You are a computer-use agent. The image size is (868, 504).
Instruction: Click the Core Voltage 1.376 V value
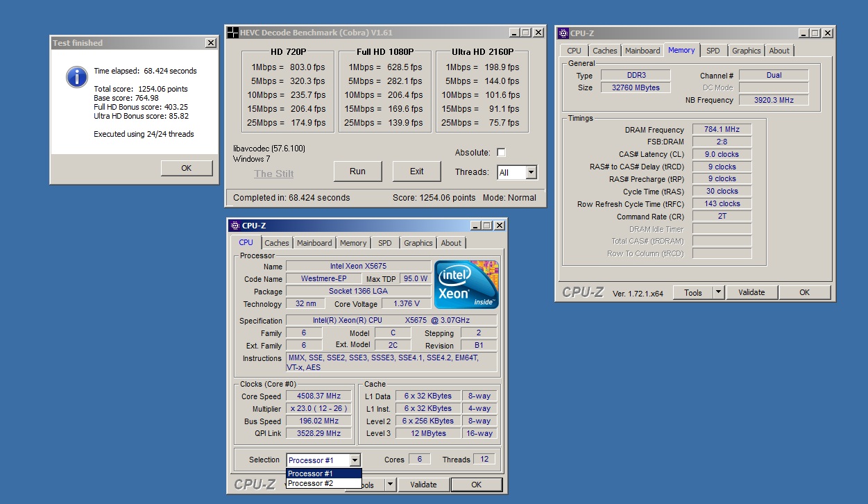pos(406,304)
